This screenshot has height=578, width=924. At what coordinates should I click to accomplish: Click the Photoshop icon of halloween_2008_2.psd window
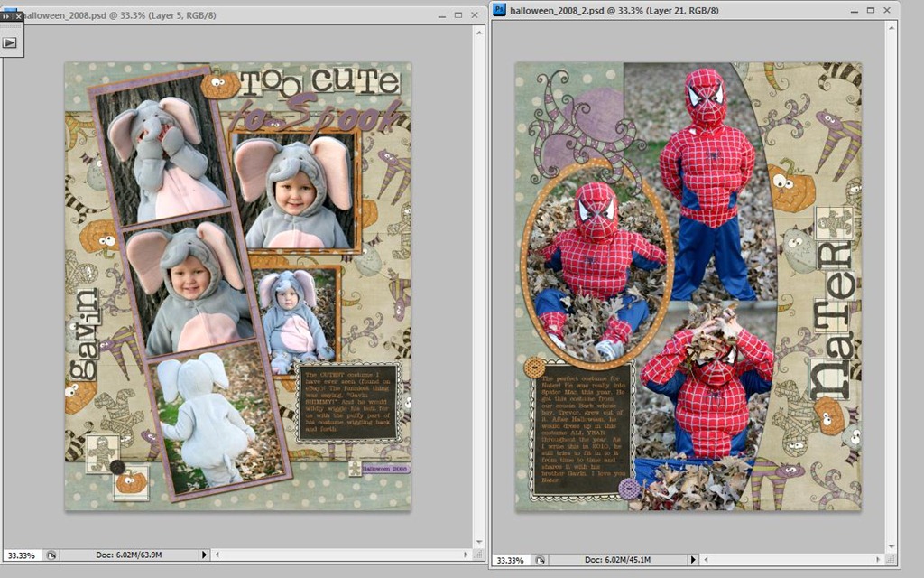499,9
